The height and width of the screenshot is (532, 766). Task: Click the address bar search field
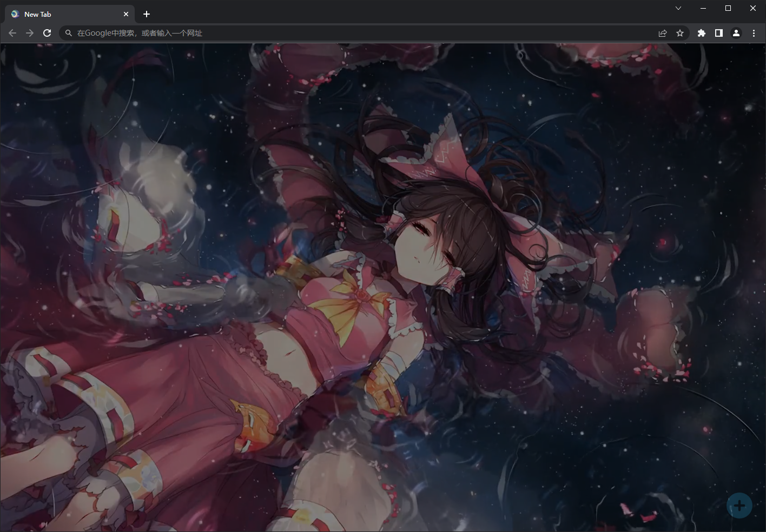coord(374,33)
